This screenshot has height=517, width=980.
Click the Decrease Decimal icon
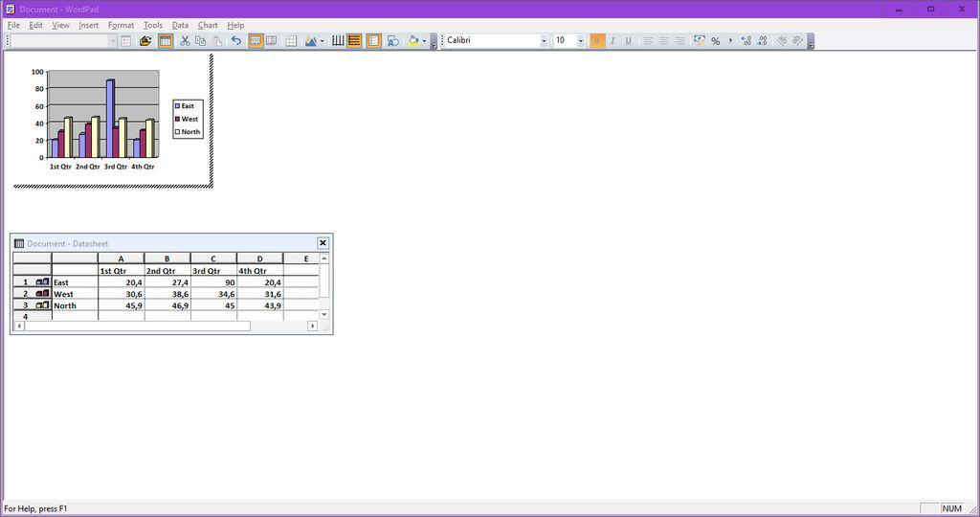point(762,40)
